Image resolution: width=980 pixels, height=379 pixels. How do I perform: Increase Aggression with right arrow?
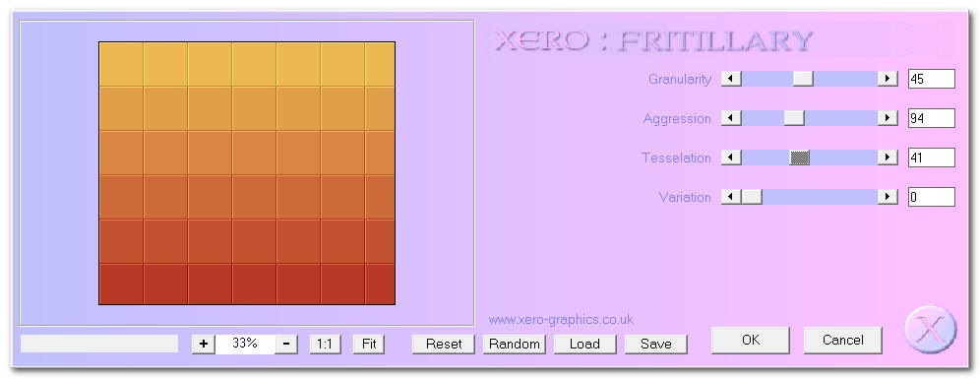(888, 118)
